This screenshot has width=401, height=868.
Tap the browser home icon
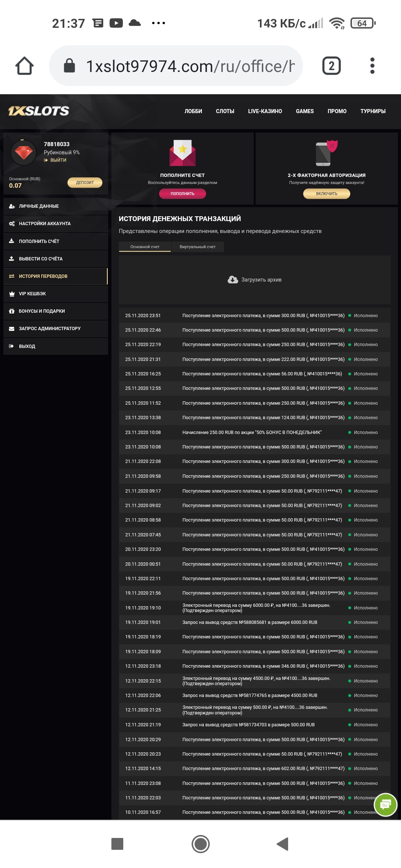coord(25,66)
